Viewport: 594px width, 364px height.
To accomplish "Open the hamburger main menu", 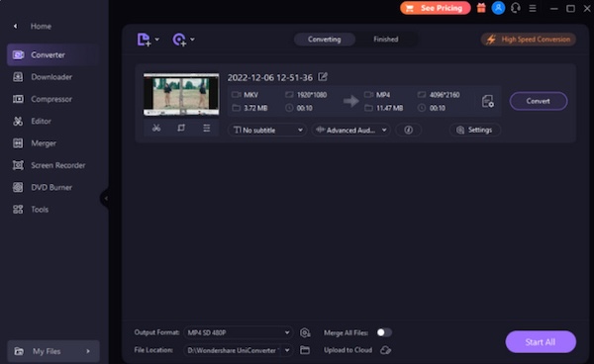I will pyautogui.click(x=533, y=8).
